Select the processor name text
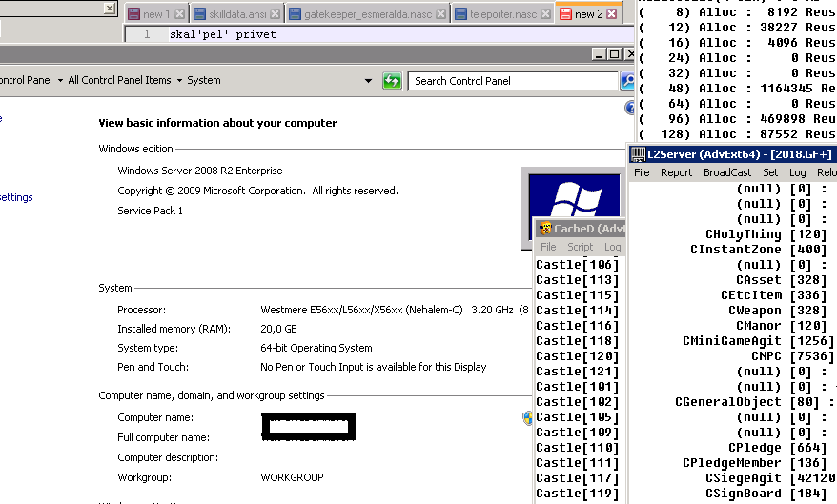Image resolution: width=837 pixels, height=504 pixels. coord(361,310)
